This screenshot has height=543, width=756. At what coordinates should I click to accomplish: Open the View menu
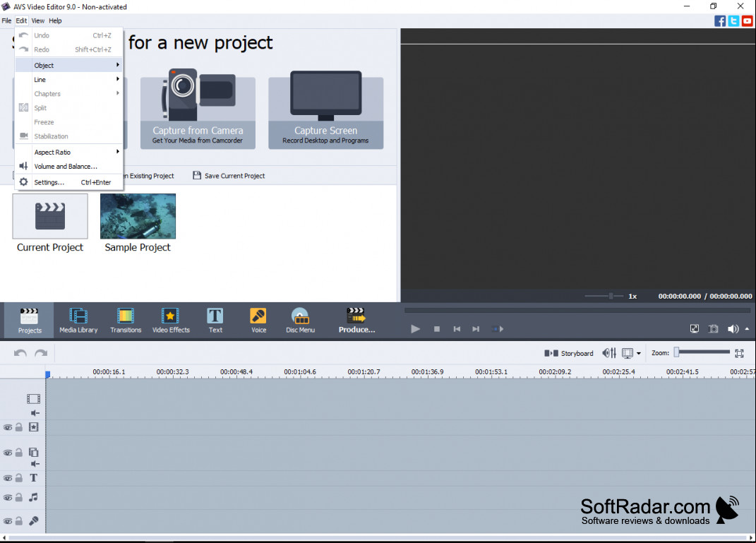click(37, 20)
